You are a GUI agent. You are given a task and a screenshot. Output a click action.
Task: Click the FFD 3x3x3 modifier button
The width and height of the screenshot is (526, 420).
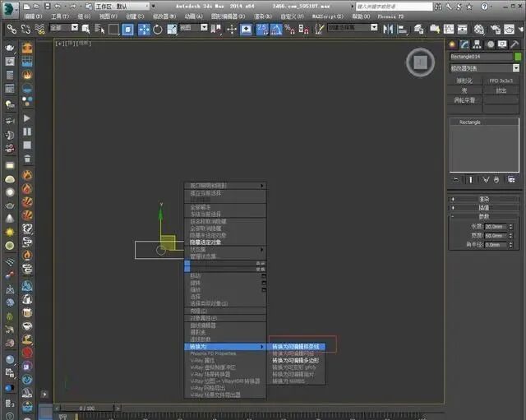pyautogui.click(x=501, y=81)
